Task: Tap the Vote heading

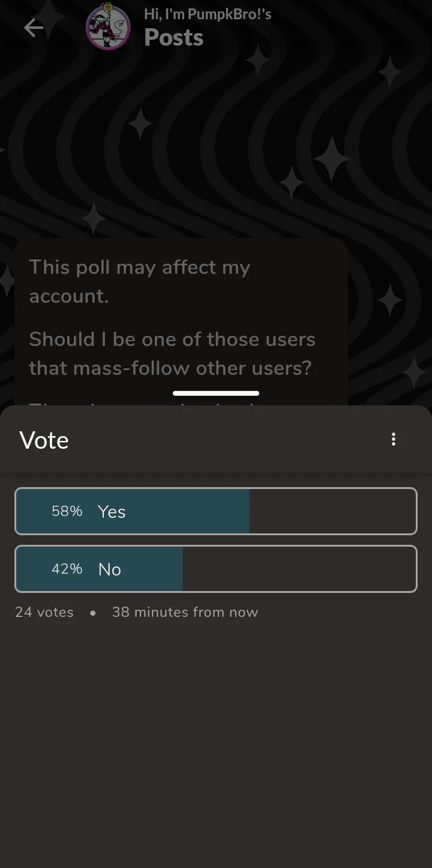Action: [44, 440]
